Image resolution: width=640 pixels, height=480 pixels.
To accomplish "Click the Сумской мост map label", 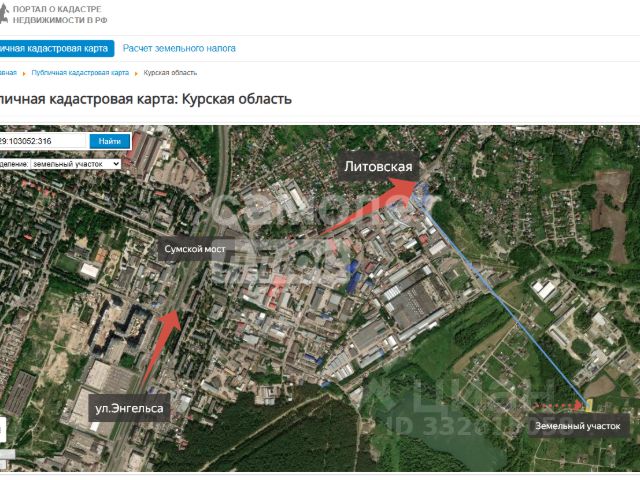I will [x=195, y=249].
